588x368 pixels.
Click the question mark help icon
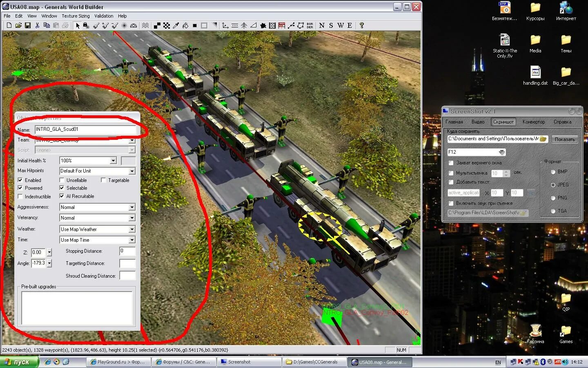tap(362, 25)
